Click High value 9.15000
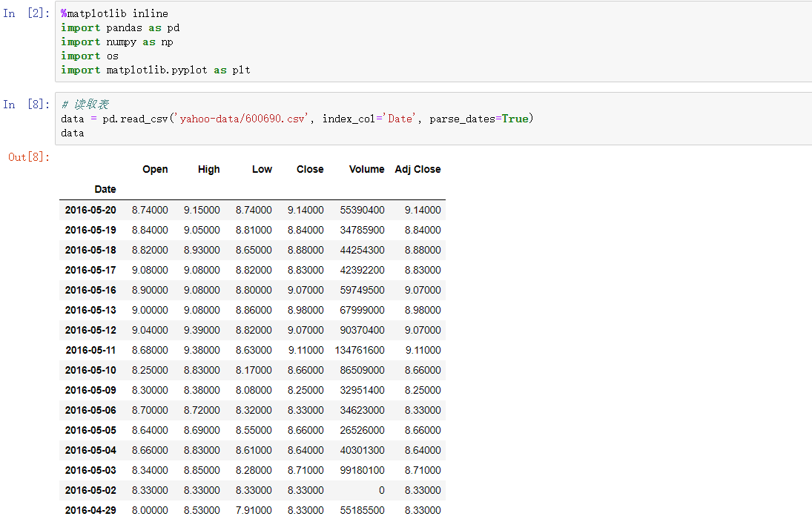The height and width of the screenshot is (519, 812). [202, 210]
